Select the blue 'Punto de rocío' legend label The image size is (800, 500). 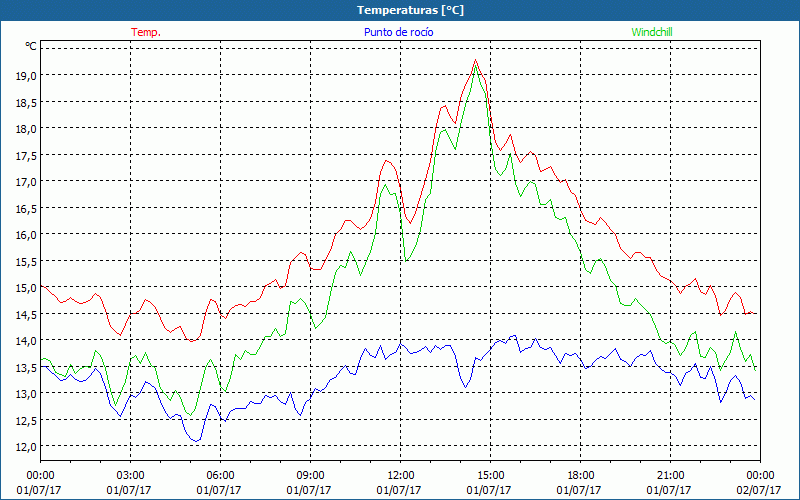coord(398,32)
